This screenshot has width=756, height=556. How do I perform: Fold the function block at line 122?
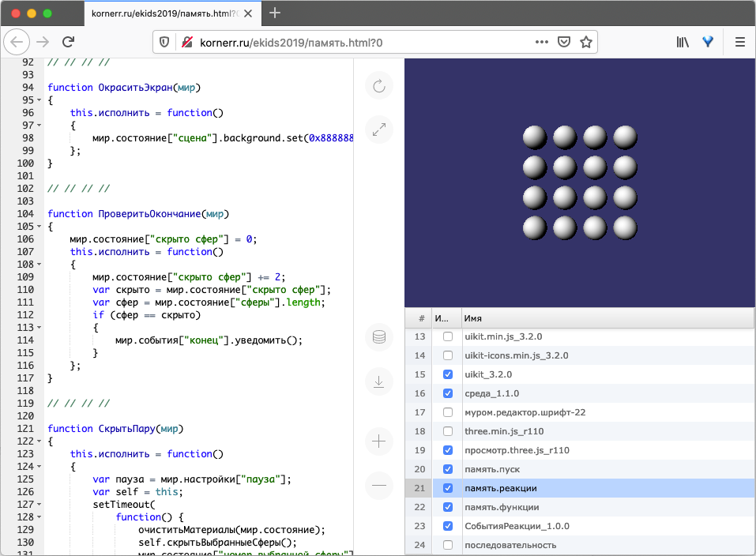(x=39, y=441)
